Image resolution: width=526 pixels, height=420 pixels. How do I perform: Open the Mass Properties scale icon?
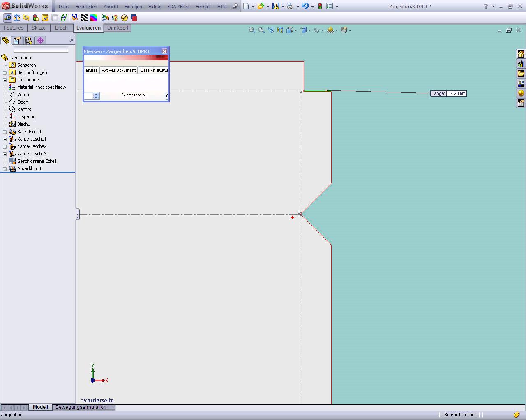17,18
